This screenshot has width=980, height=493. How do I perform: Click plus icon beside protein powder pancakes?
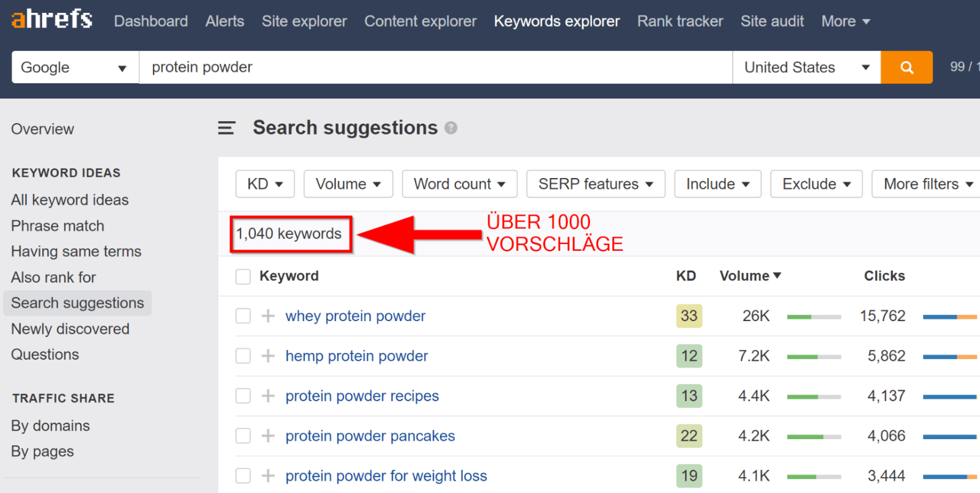[268, 436]
